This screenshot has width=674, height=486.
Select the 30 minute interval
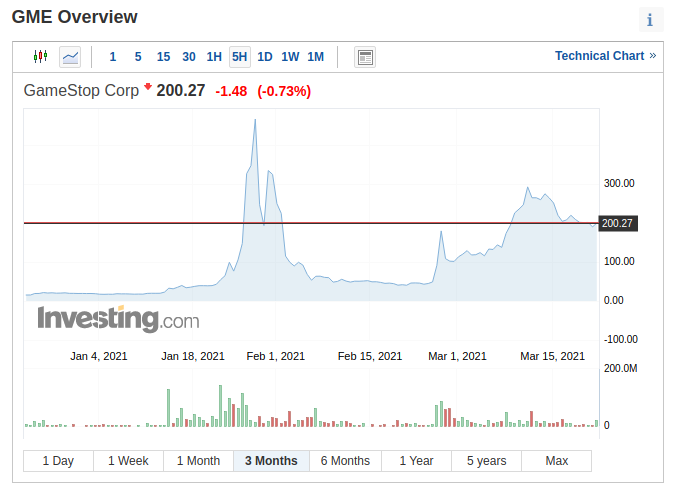[189, 57]
